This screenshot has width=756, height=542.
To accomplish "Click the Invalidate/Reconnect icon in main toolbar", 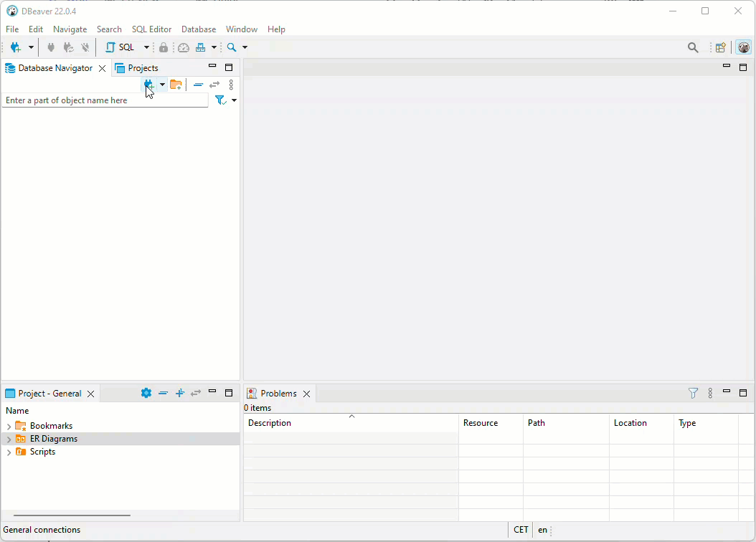I will 68,47.
